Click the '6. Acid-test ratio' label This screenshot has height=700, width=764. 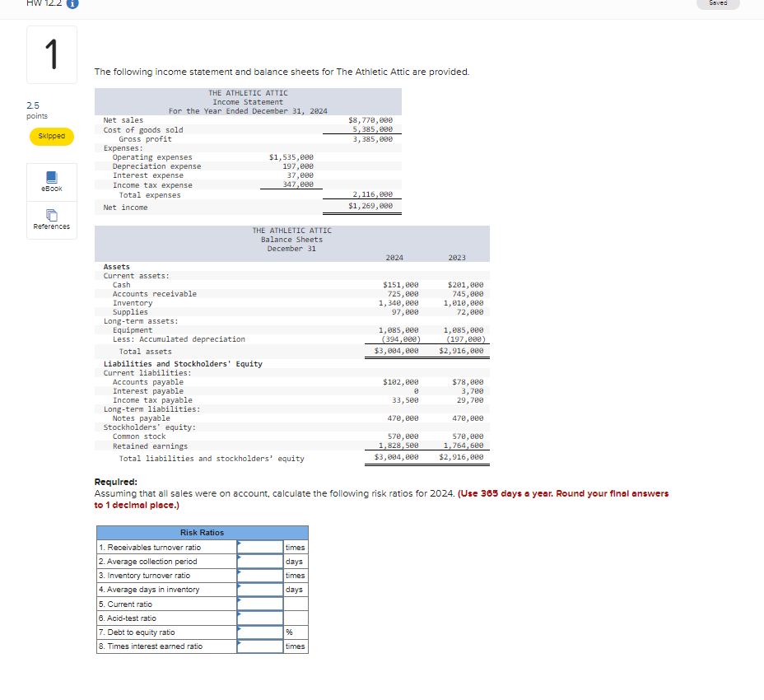[127, 618]
